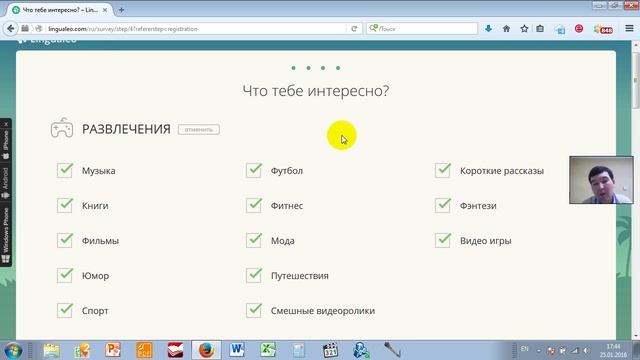This screenshot has height=360, width=640.
Task: Go to Firefox home page icon
Action: coord(506,29)
